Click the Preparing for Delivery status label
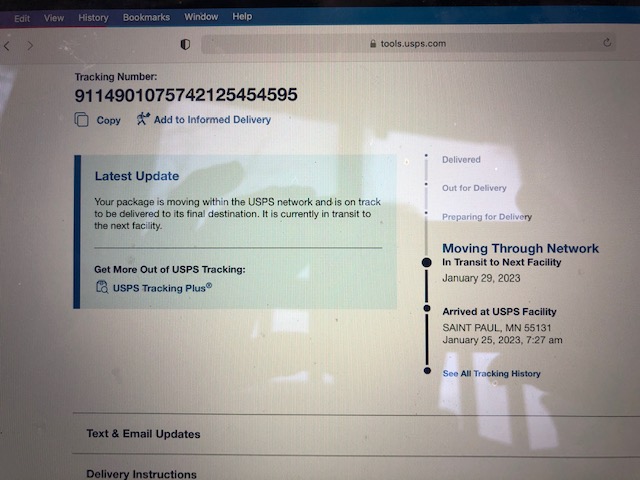 [x=487, y=217]
